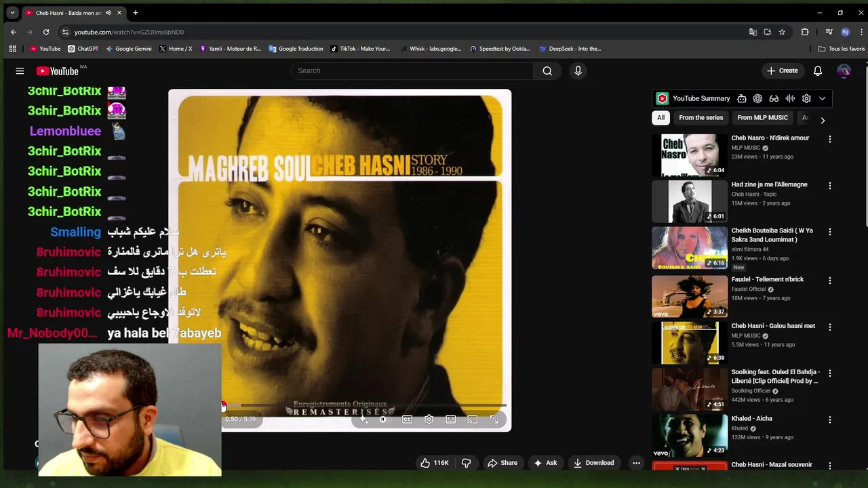The width and height of the screenshot is (868, 488).
Task: Start voice search with the microphone
Action: click(578, 70)
